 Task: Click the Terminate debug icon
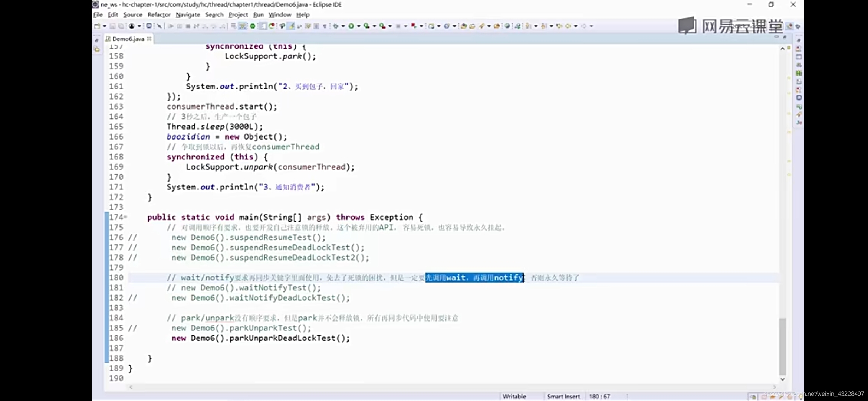[188, 26]
